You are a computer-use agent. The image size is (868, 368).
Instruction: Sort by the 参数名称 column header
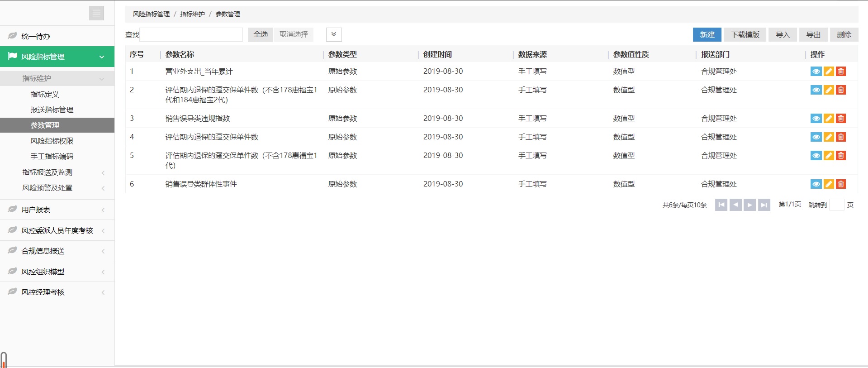180,54
